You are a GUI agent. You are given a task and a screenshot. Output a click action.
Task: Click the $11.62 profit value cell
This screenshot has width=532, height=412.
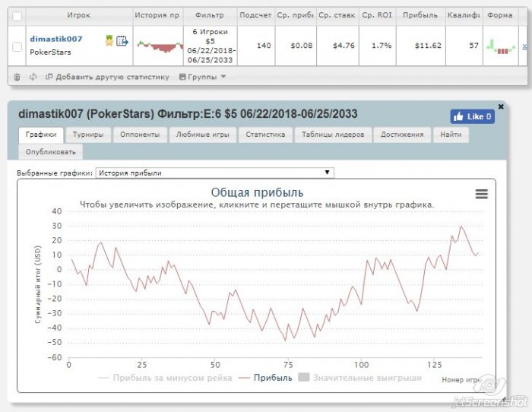[x=421, y=46]
